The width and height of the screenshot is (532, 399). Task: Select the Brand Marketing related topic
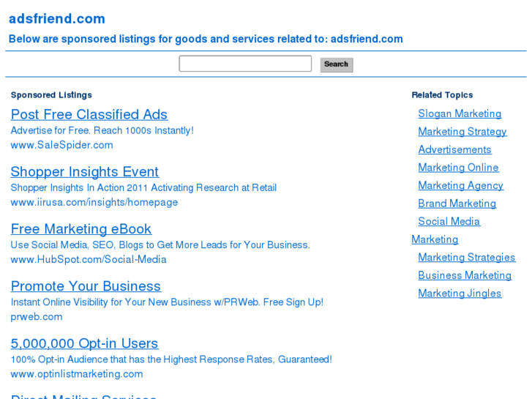tap(457, 204)
